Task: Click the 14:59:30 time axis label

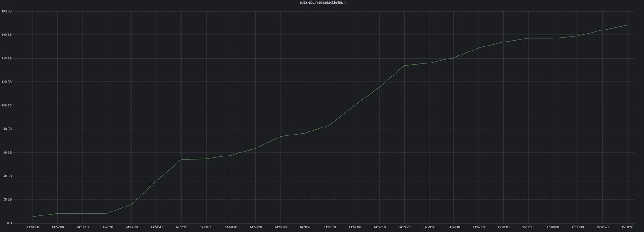Action: pyautogui.click(x=429, y=227)
